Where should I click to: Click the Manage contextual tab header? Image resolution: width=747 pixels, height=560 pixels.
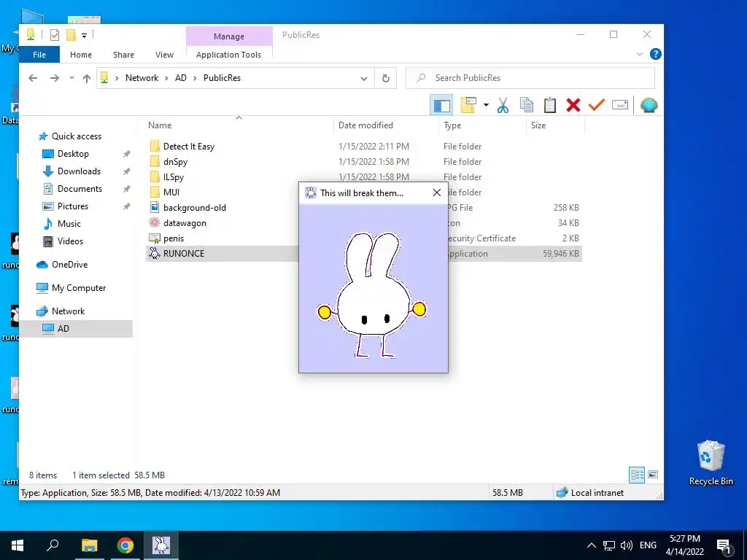[229, 36]
